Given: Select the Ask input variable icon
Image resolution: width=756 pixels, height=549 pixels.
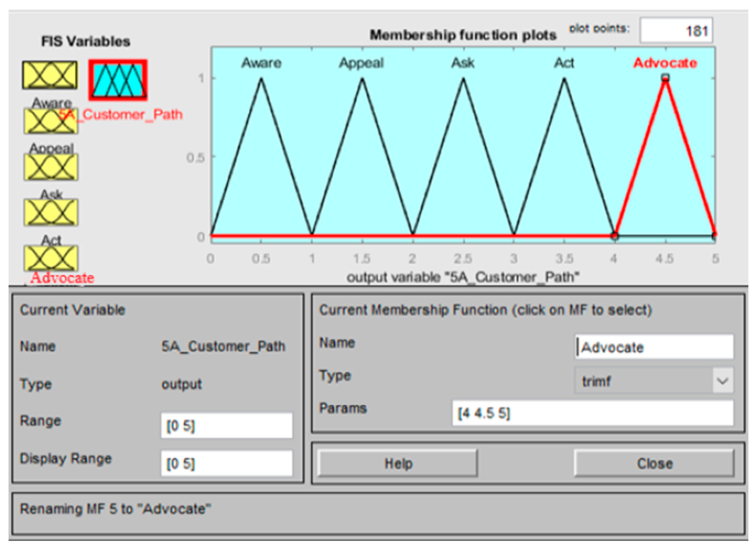Looking at the screenshot, I should pos(51,167).
